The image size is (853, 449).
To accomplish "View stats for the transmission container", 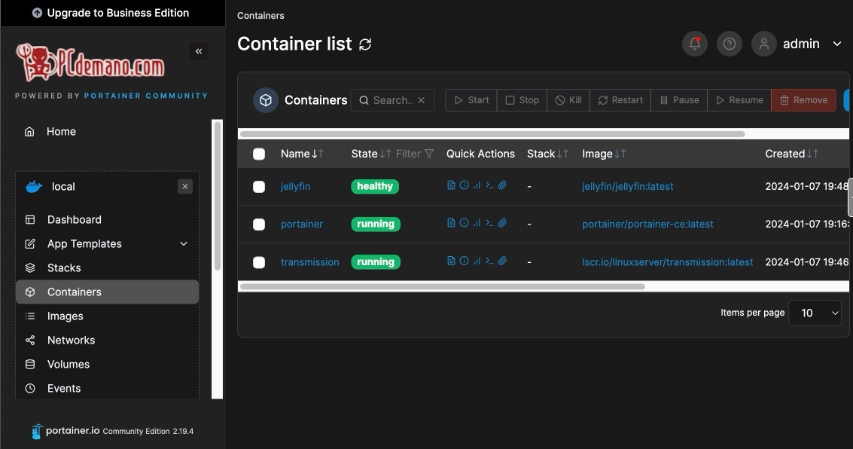I will pos(477,261).
